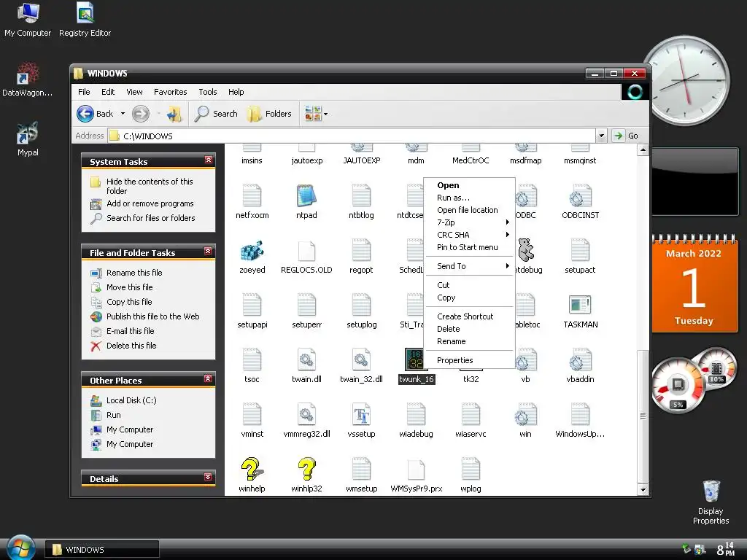The width and height of the screenshot is (747, 560).
Task: Select the highlighted twunk_16 icon
Action: [414, 359]
